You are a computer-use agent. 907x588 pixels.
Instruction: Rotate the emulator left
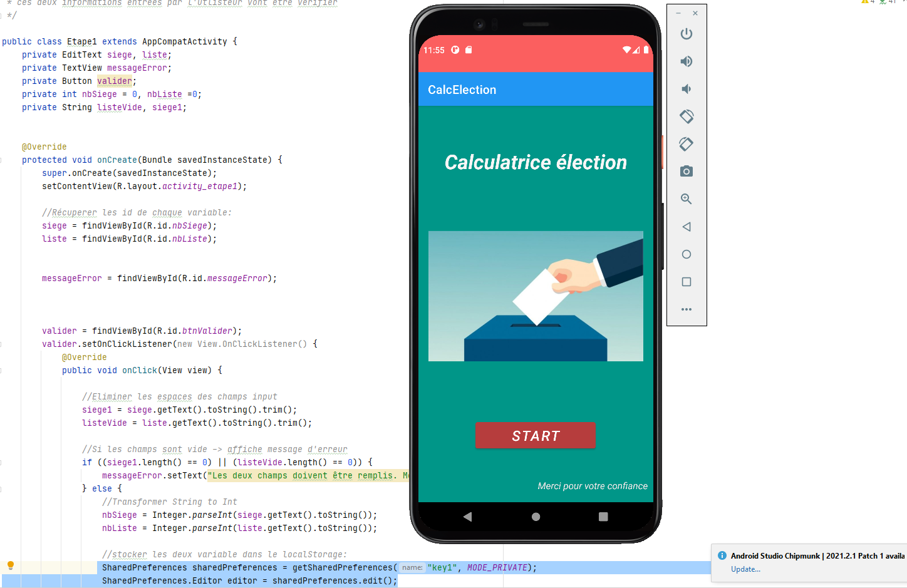tap(687, 116)
